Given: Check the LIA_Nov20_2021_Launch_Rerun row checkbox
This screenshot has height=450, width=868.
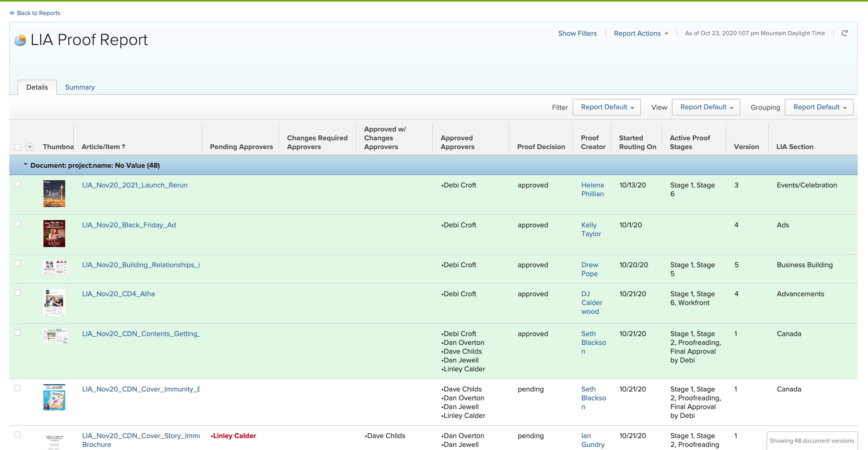Looking at the screenshot, I should pos(18,184).
